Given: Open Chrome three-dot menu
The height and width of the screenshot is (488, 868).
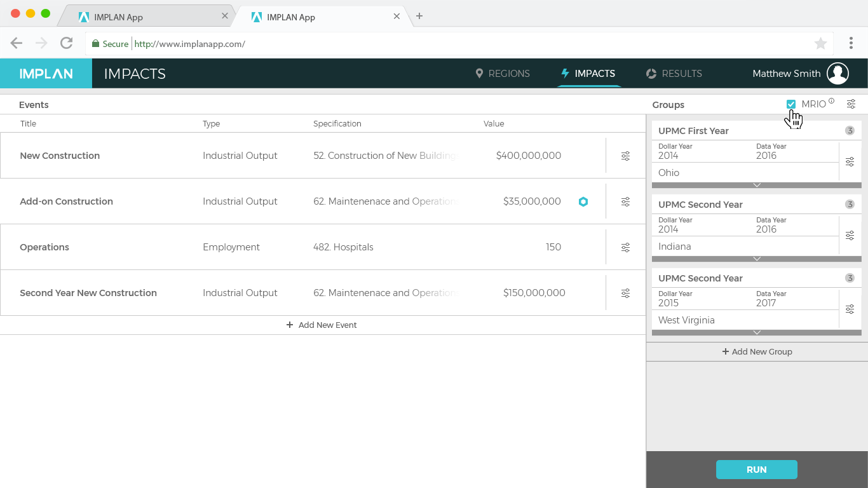Looking at the screenshot, I should click(851, 43).
